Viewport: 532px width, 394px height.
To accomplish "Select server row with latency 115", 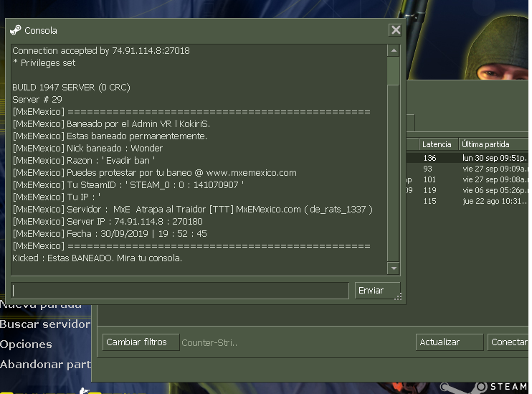I will click(467, 202).
